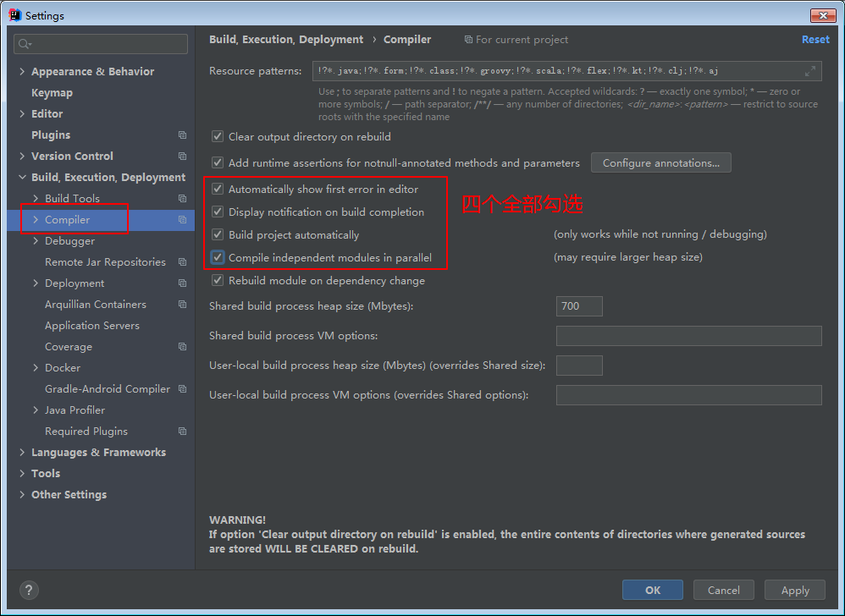Screen dimensions: 845x616
Task: Click the project-level icon beside Required Plugins
Action: [182, 432]
